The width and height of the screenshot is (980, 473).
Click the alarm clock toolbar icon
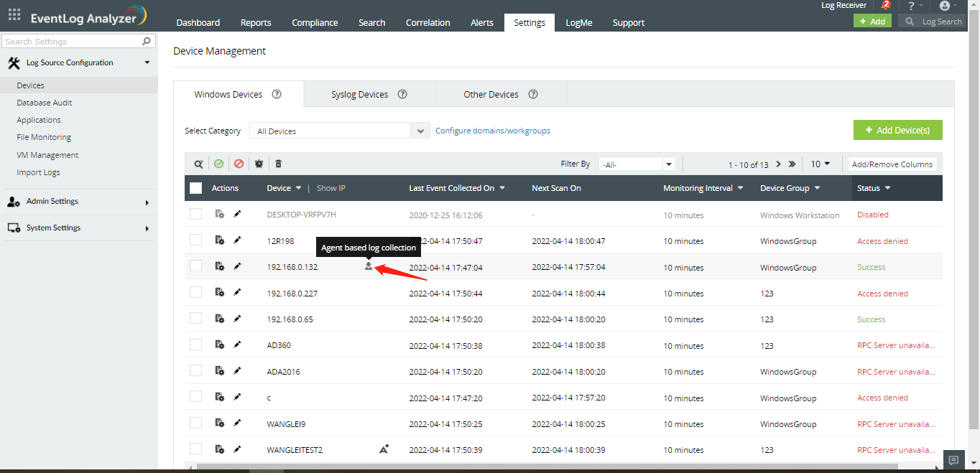point(259,164)
